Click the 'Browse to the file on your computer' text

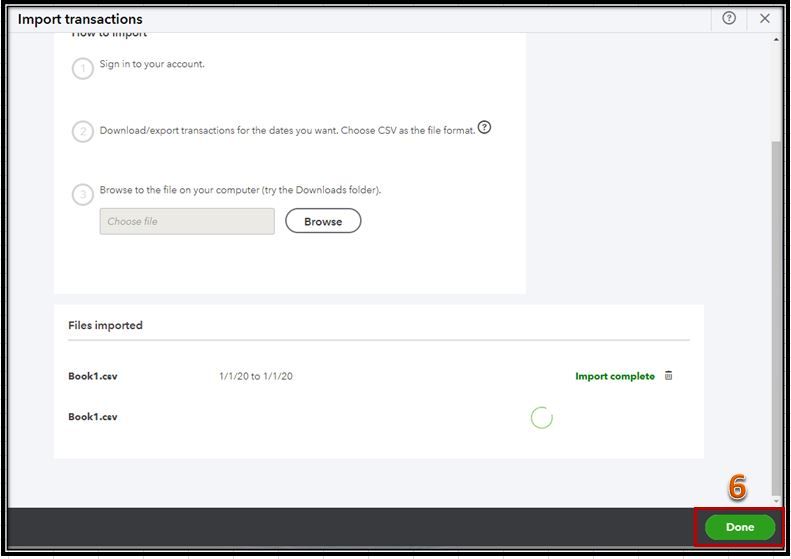(240, 190)
